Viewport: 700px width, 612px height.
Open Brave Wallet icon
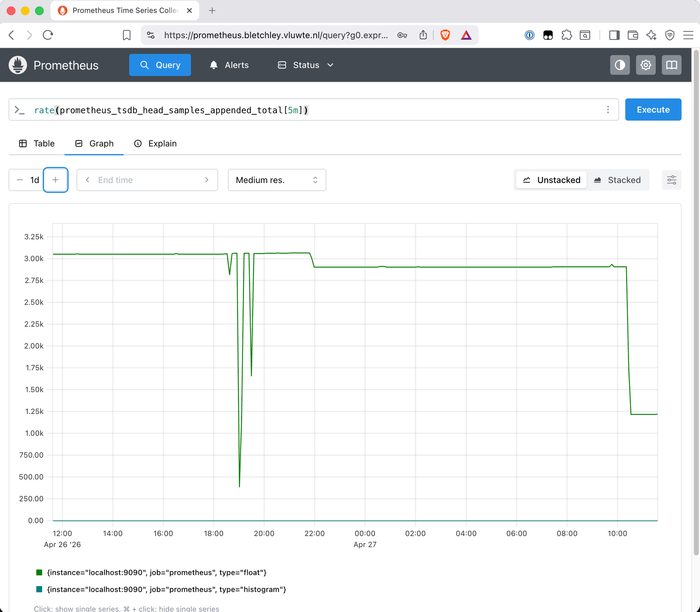pyautogui.click(x=633, y=35)
